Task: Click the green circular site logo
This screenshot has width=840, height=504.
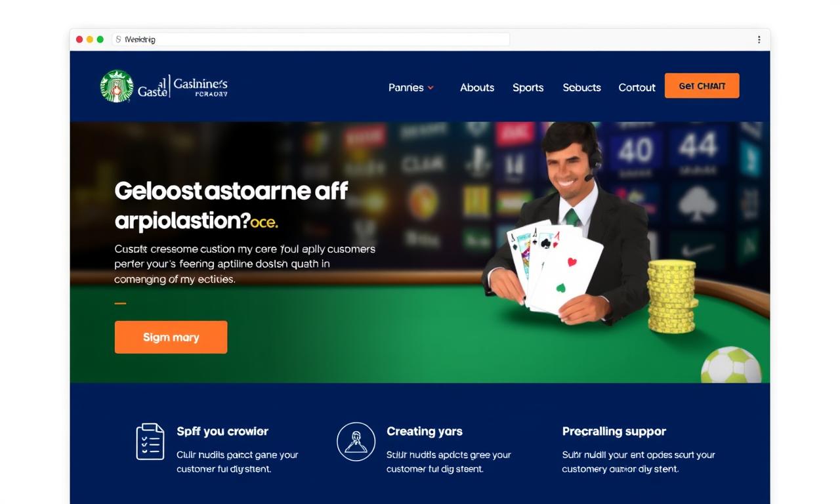Action: click(117, 86)
